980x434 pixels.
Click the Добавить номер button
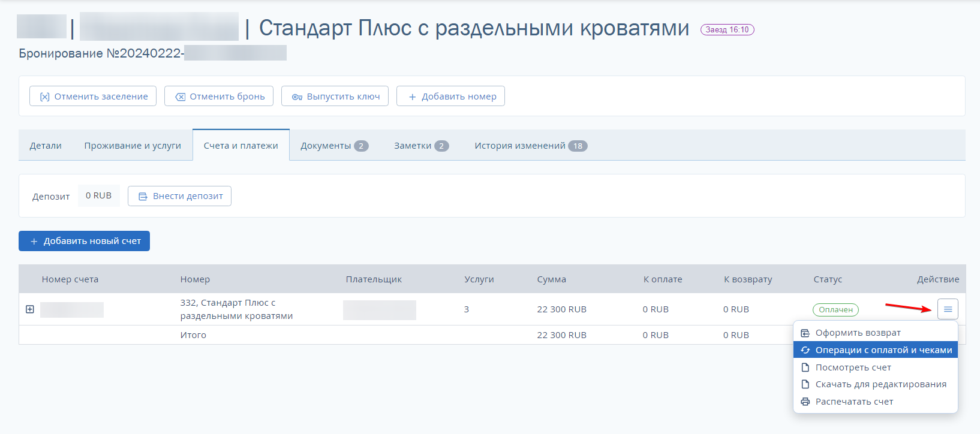[x=450, y=96]
